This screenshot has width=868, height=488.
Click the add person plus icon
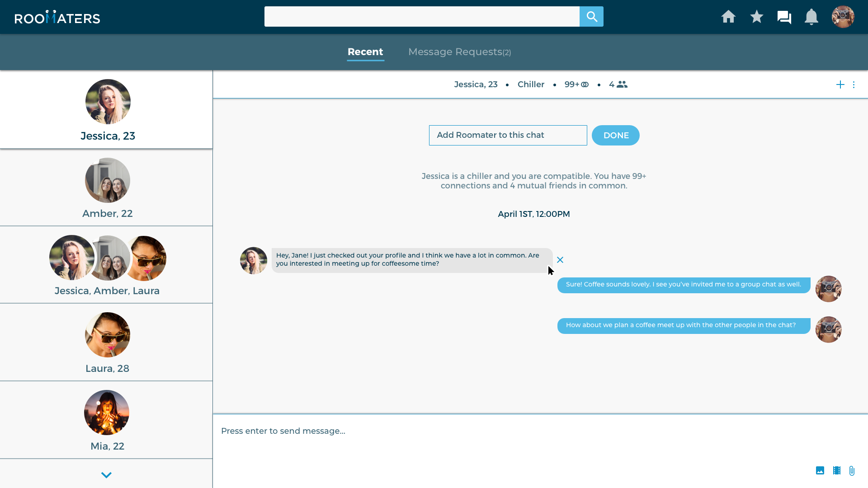840,84
